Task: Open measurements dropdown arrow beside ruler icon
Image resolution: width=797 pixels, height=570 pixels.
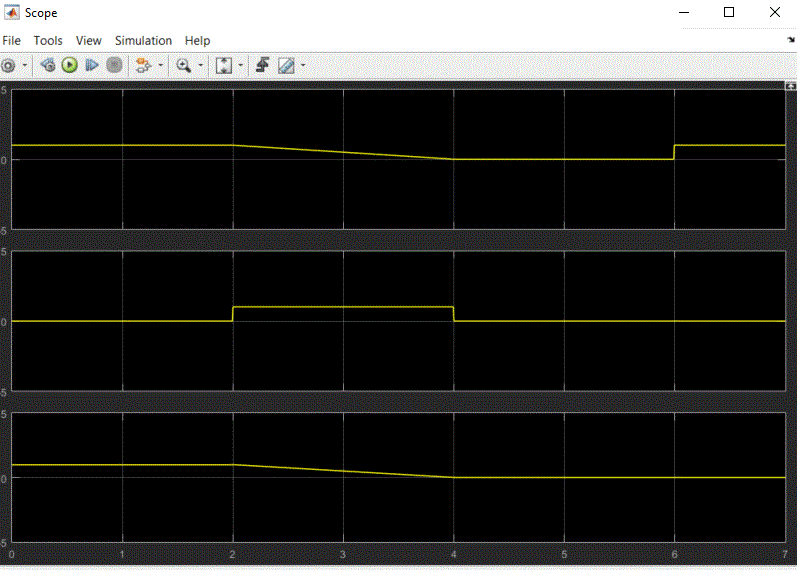Action: point(303,65)
